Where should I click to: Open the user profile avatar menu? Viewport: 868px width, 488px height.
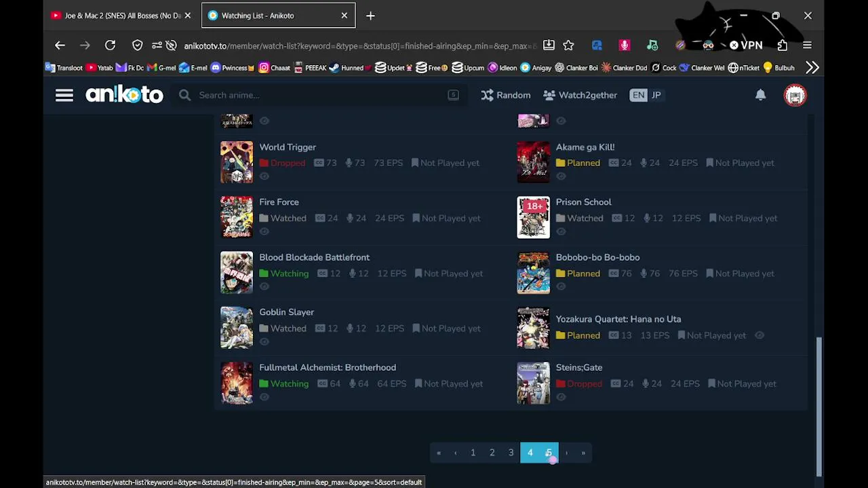[x=795, y=96]
